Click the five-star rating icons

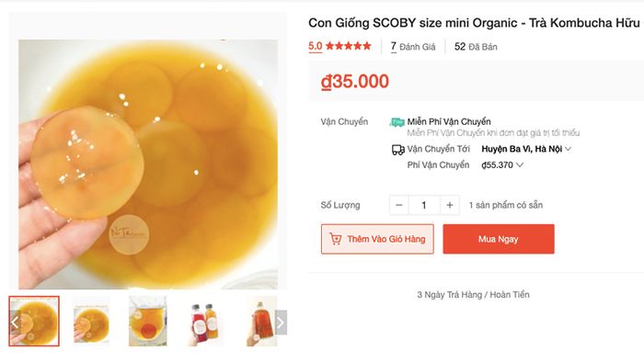pos(349,46)
